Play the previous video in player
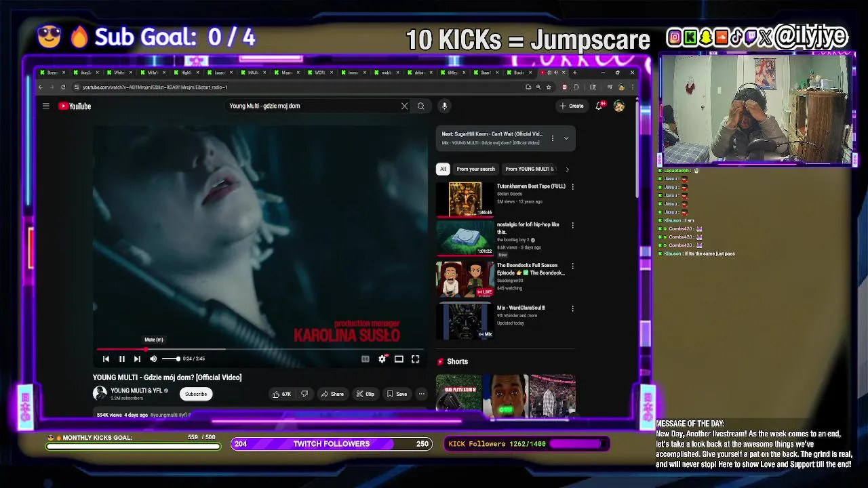868x488 pixels. [106, 359]
